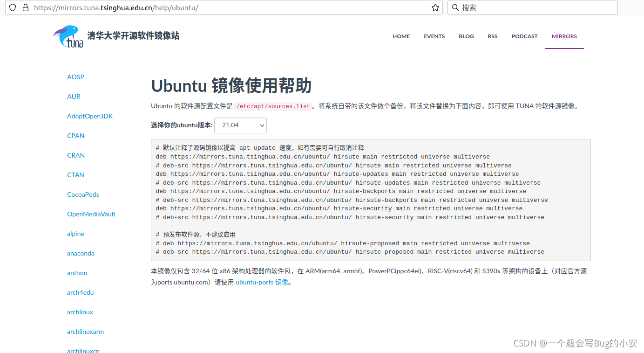Open the PODCAST nav item
Image resolution: width=644 pixels, height=353 pixels.
coord(524,36)
